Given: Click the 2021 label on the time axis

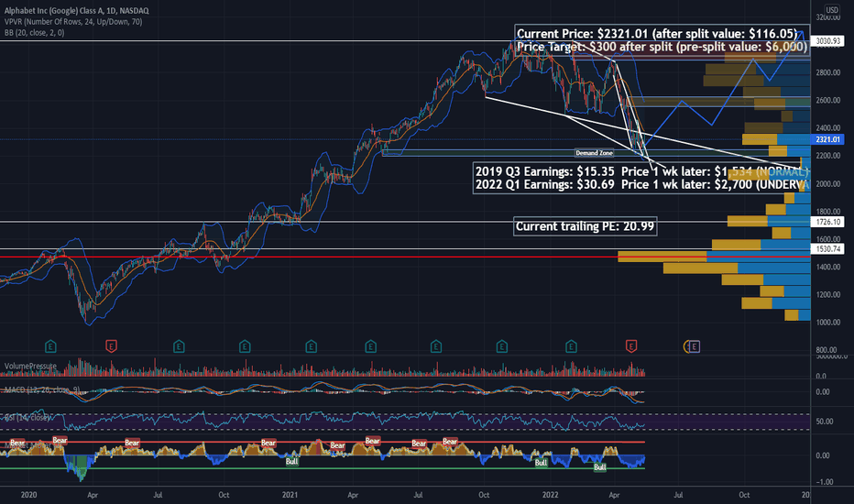Looking at the screenshot, I should coord(290,495).
